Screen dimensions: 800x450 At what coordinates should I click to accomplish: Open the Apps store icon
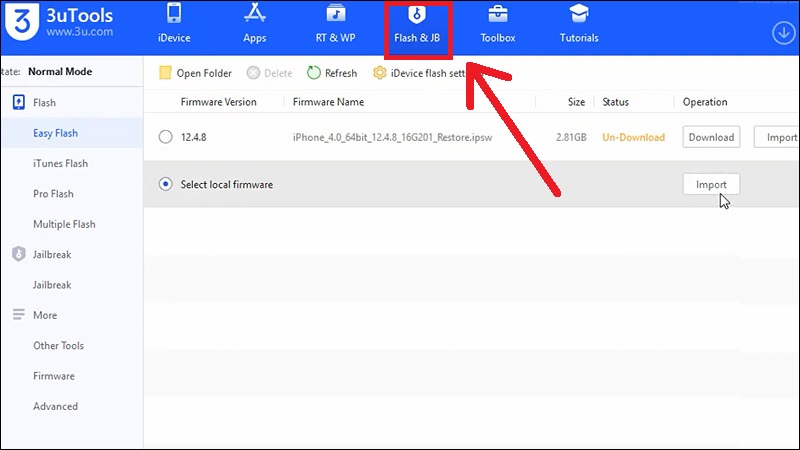point(254,16)
